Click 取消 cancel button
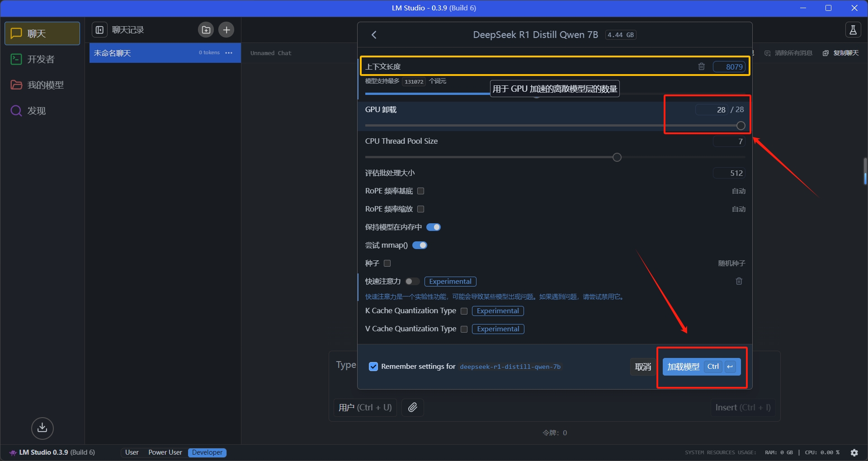 [x=643, y=367]
